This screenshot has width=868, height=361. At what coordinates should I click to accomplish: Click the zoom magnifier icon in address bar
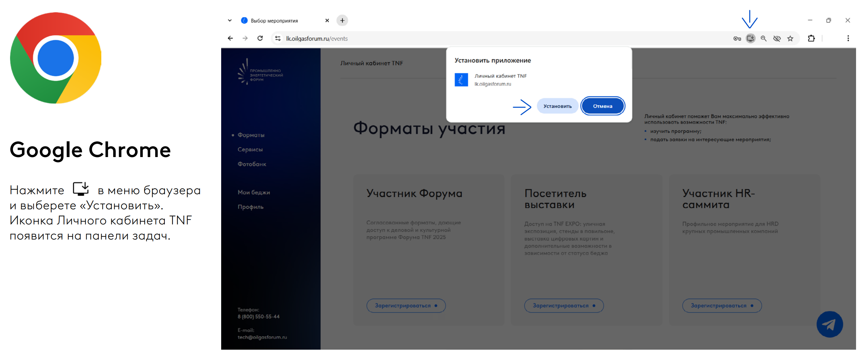point(764,38)
